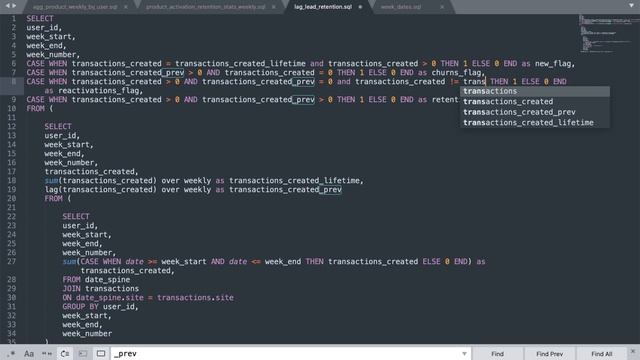
Task: Click 'week_number,' on line 5
Action: click(x=53, y=55)
